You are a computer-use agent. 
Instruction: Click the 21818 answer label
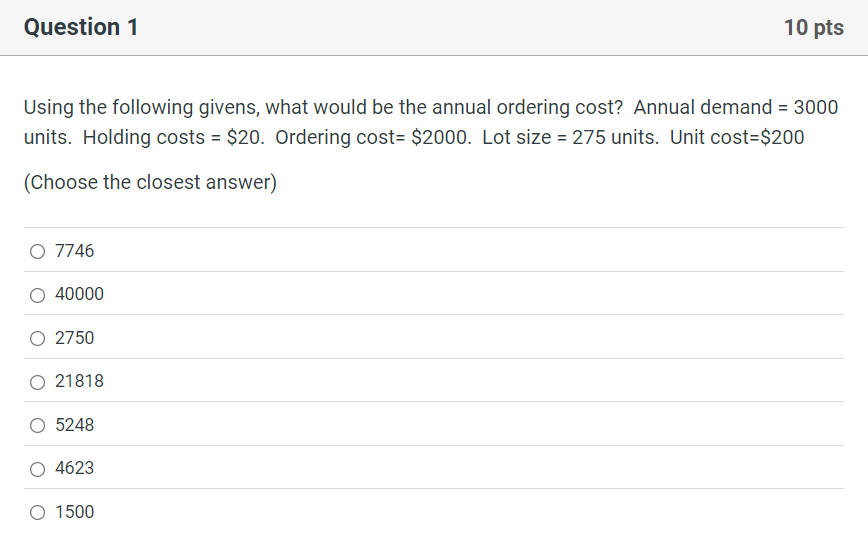pyautogui.click(x=79, y=381)
